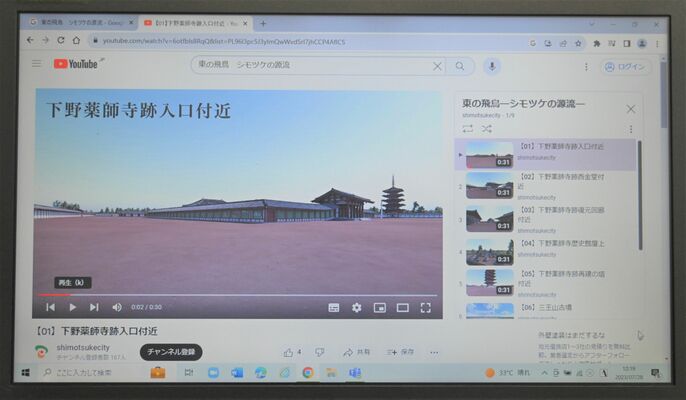Click the magnifier search button

[460, 66]
